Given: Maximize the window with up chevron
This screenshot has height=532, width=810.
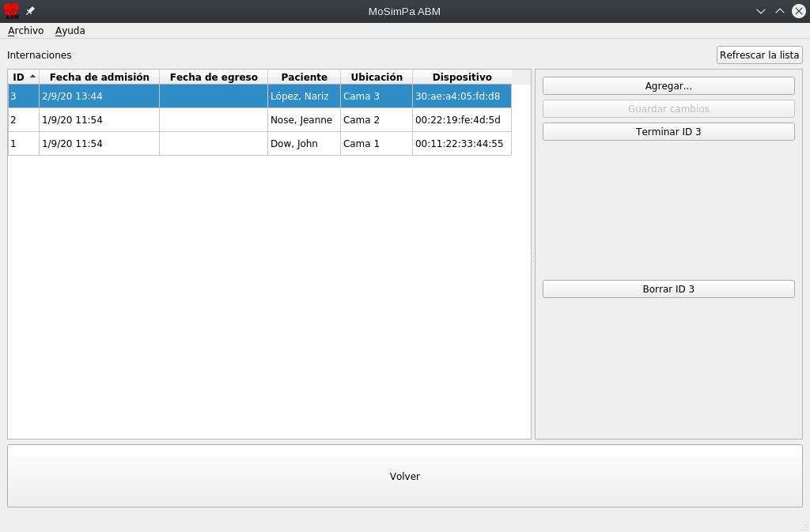Looking at the screenshot, I should tap(780, 11).
